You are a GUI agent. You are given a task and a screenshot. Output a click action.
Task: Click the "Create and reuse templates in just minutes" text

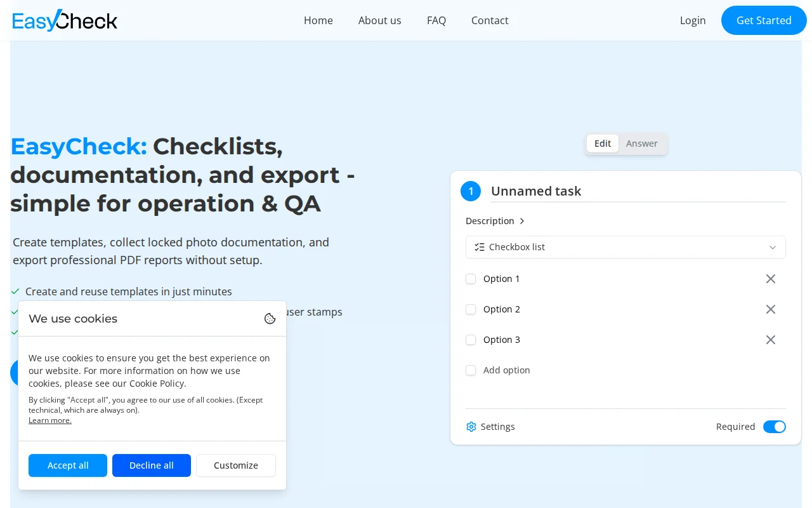(129, 291)
